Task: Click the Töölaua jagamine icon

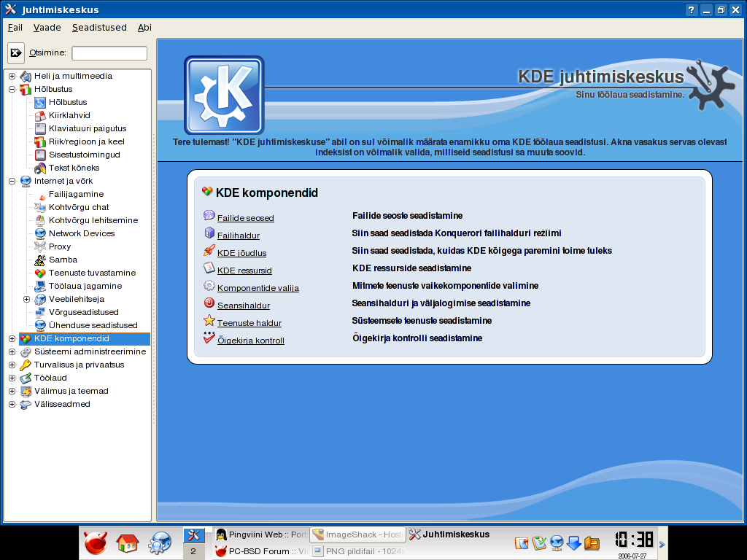Action: [41, 286]
